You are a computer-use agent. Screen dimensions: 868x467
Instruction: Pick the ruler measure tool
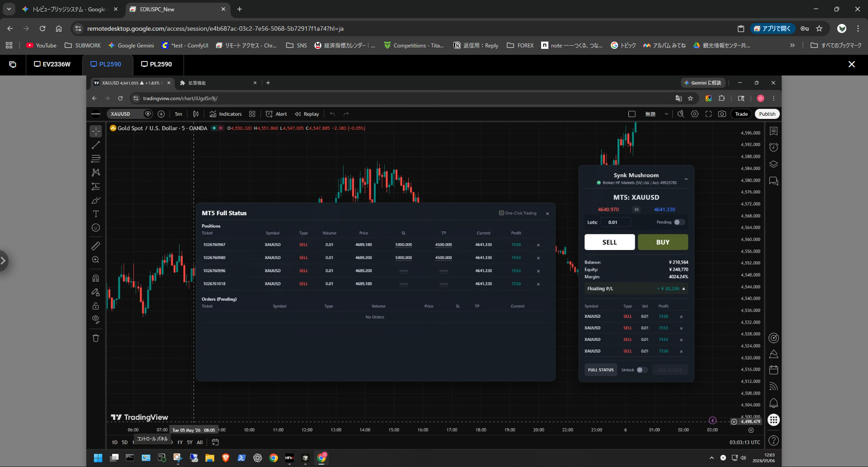96,246
